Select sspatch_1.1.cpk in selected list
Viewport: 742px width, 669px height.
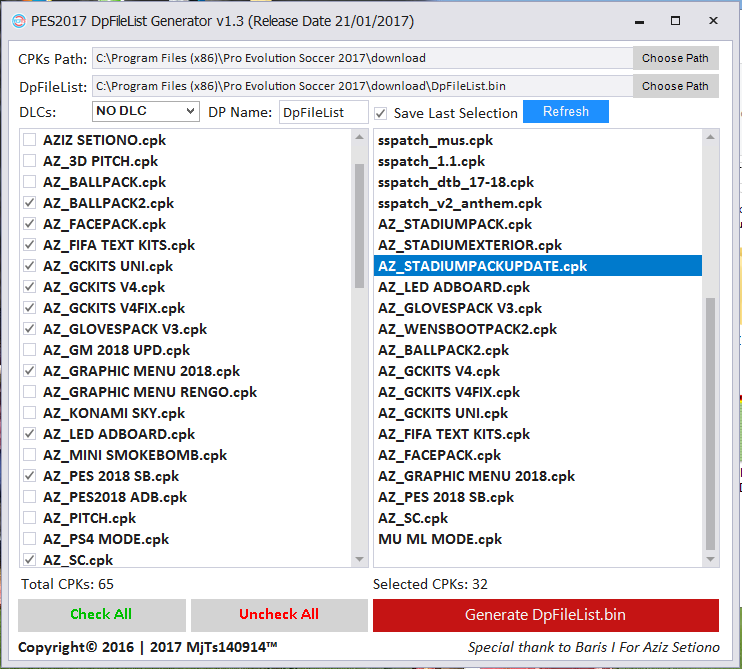pyautogui.click(x=538, y=161)
